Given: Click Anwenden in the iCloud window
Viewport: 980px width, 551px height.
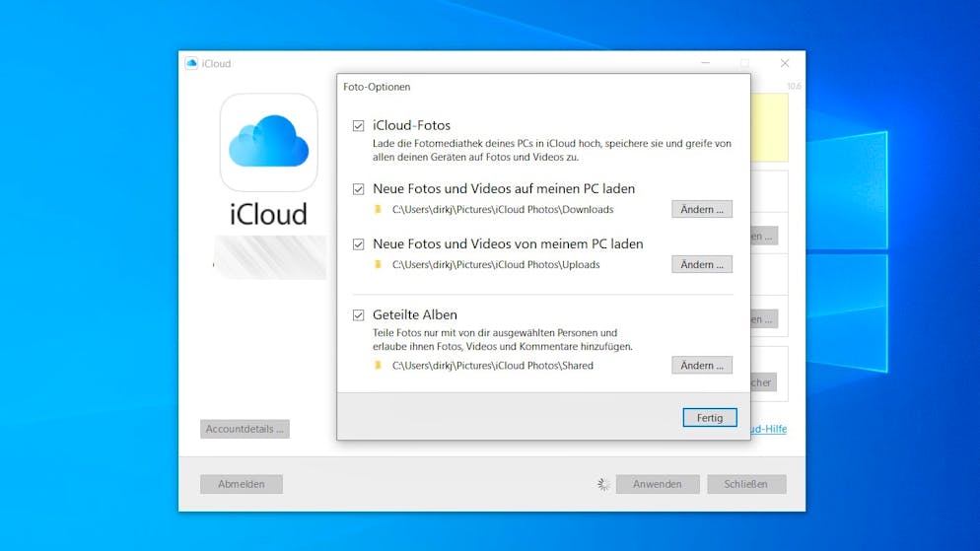Looking at the screenshot, I should click(657, 484).
